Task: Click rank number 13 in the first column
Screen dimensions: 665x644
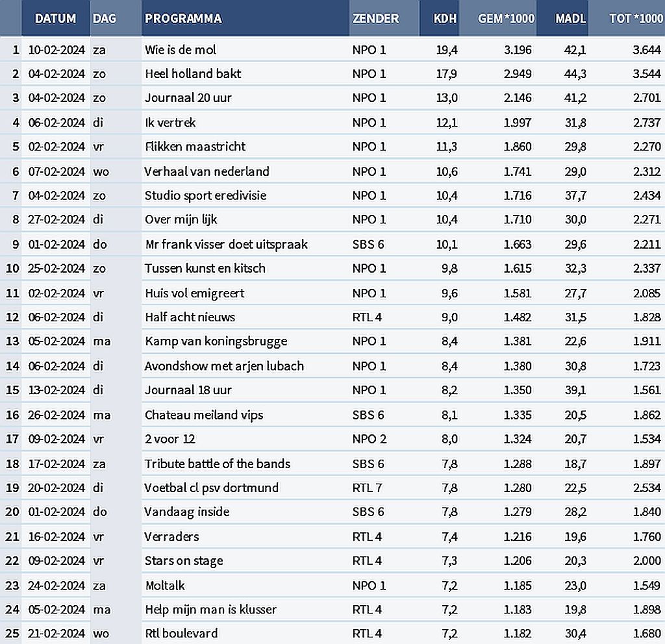Action: click(12, 341)
